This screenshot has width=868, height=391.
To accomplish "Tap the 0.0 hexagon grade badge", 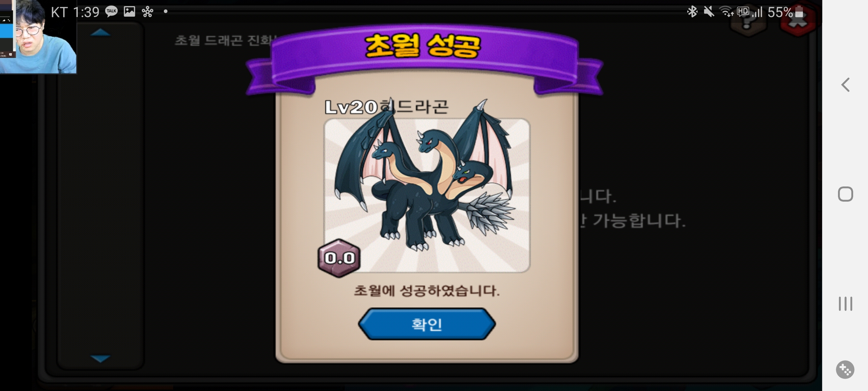I will 339,258.
